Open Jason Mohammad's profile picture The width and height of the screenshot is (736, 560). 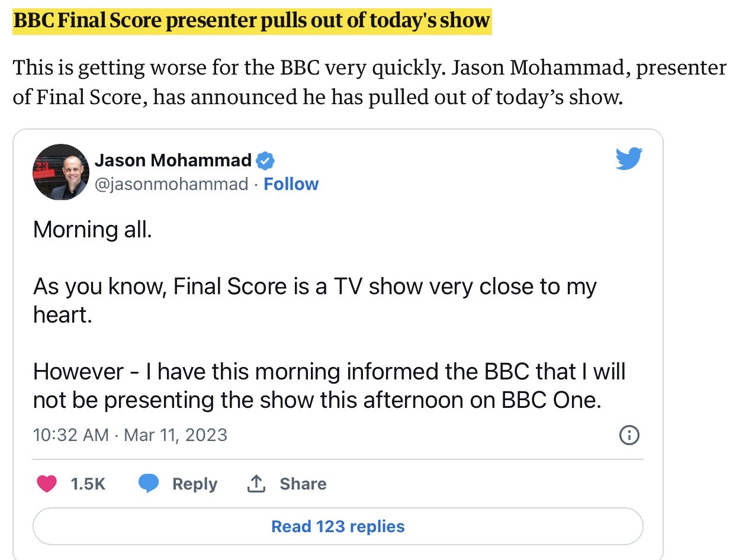coord(60,172)
